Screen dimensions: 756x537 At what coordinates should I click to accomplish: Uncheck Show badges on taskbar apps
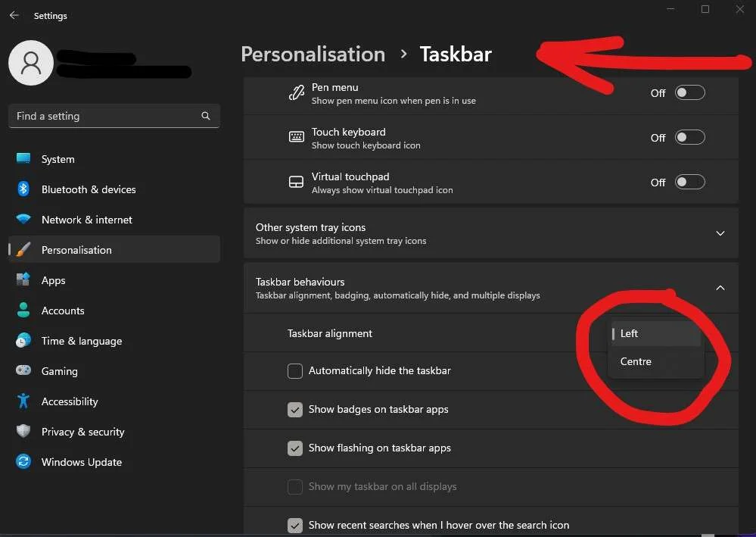[295, 410]
